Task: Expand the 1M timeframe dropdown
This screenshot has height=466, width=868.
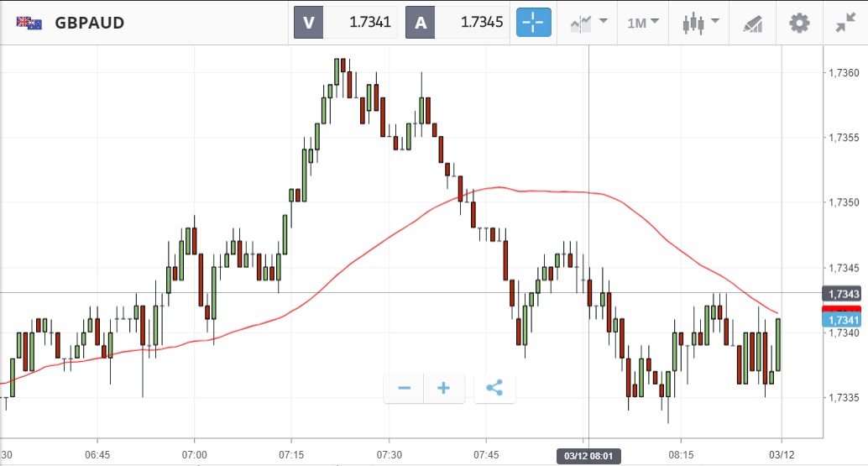Action: 644,23
